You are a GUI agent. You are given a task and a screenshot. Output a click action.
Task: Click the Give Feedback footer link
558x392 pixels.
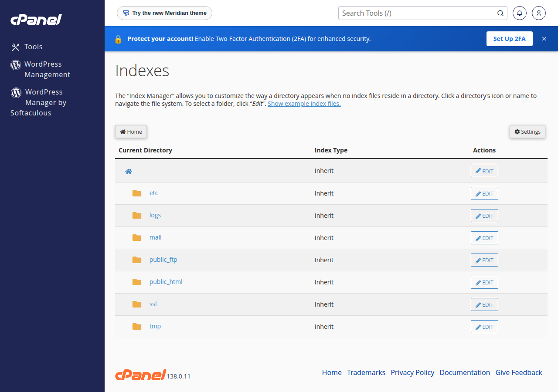coord(519,372)
